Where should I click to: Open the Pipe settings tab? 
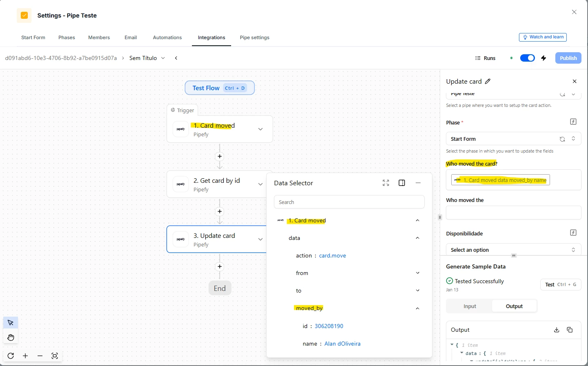[254, 38]
